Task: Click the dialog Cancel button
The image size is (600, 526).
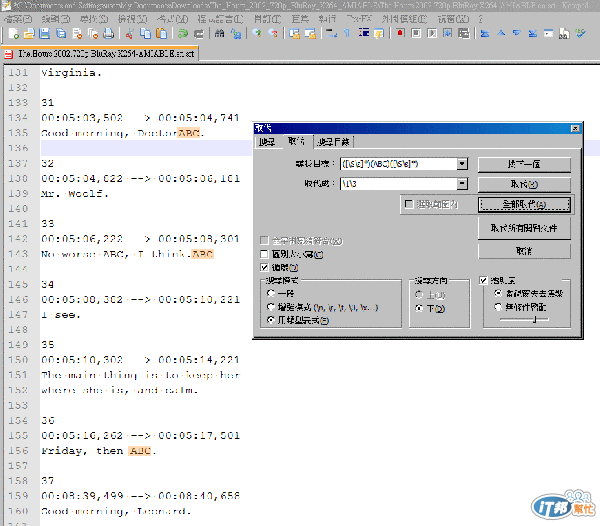Action: (x=524, y=251)
